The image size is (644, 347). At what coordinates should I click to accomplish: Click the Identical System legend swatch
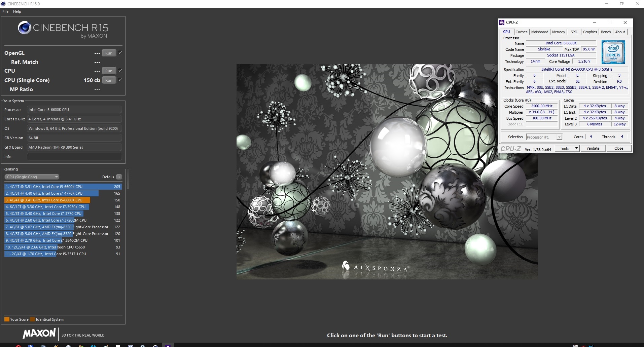coord(32,319)
